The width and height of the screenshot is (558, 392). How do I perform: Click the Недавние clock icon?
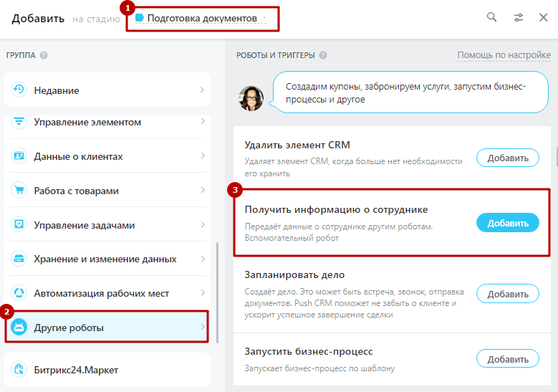point(19,90)
